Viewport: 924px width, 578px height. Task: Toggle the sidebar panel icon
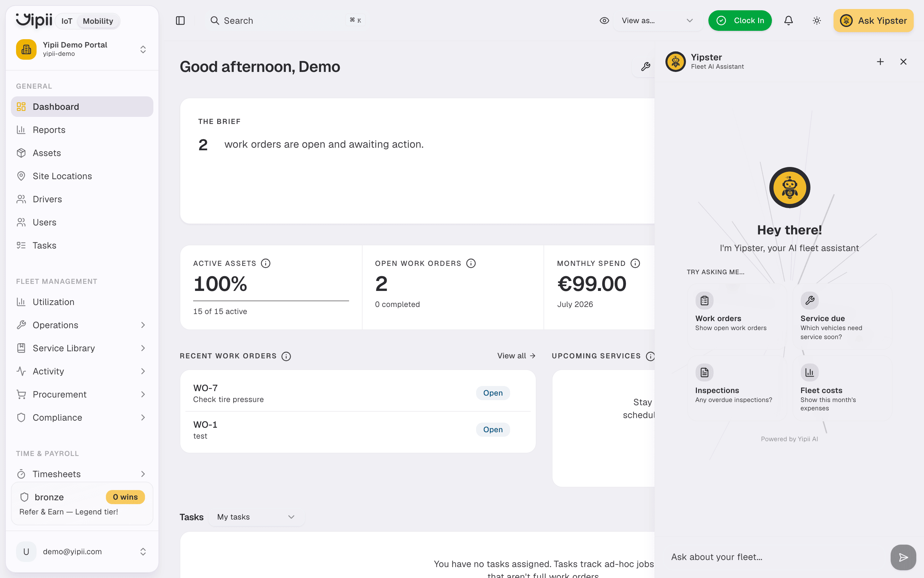[x=180, y=21]
